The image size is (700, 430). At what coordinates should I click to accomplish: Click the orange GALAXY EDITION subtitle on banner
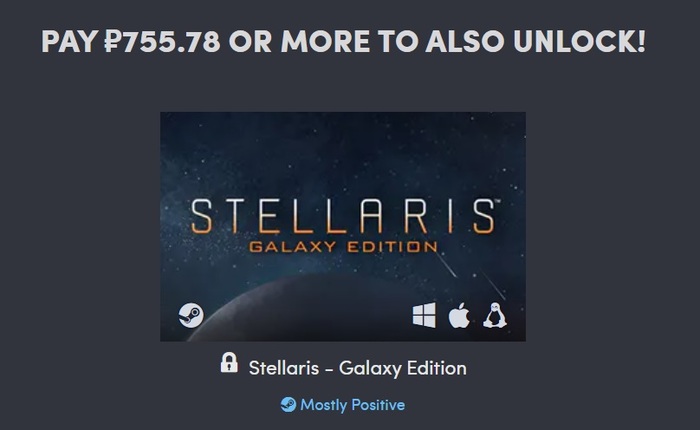[343, 246]
